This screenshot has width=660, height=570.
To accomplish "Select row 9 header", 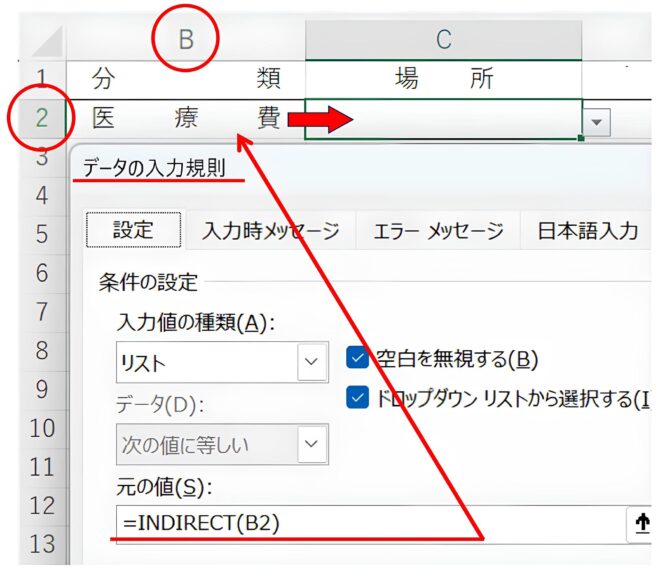I will [x=42, y=389].
